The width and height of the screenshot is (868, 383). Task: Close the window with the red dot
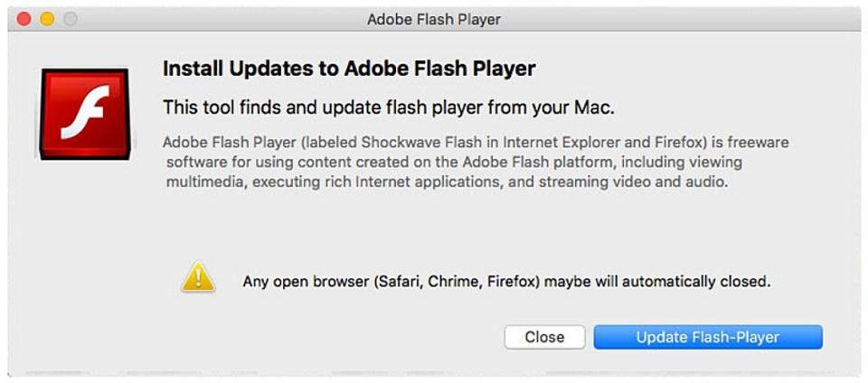click(24, 19)
